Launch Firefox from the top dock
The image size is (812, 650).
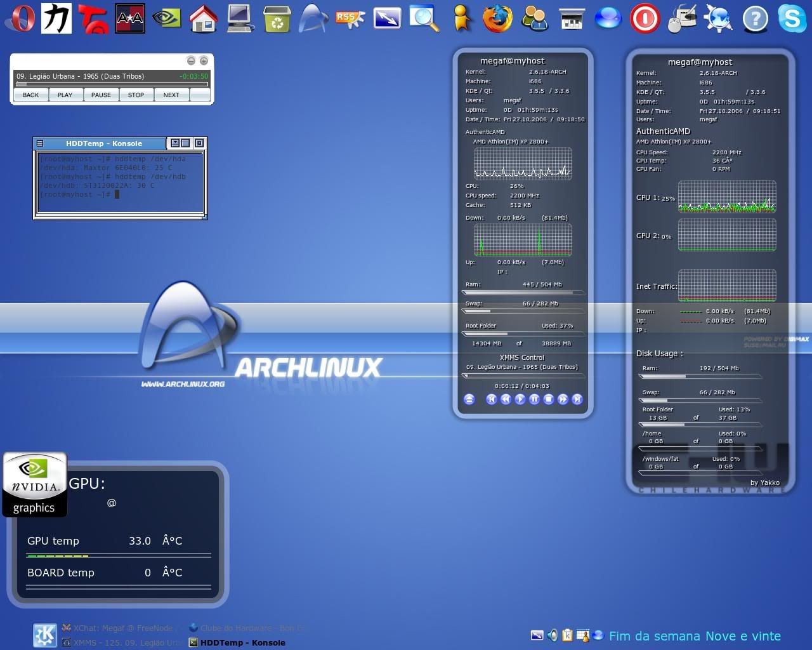tap(497, 18)
